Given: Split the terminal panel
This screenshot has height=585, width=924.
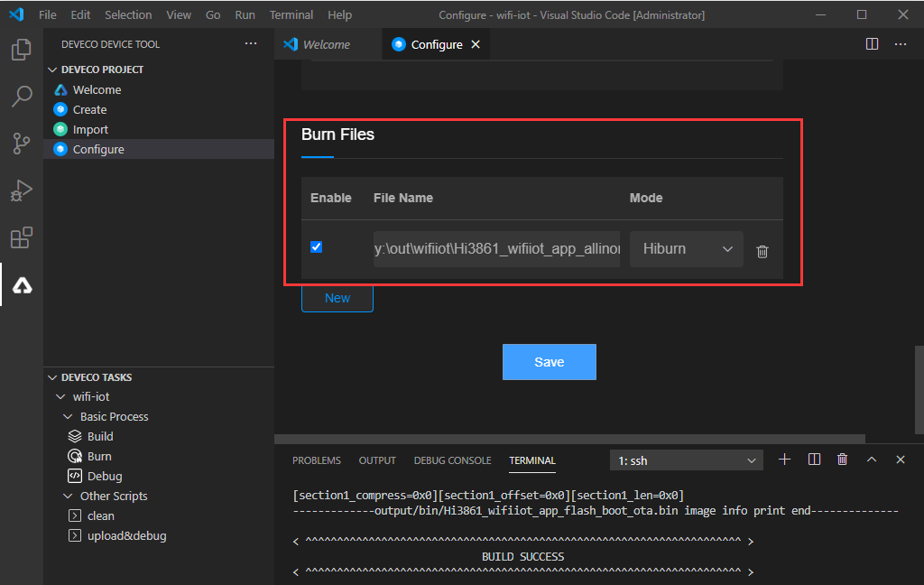Looking at the screenshot, I should tap(814, 460).
